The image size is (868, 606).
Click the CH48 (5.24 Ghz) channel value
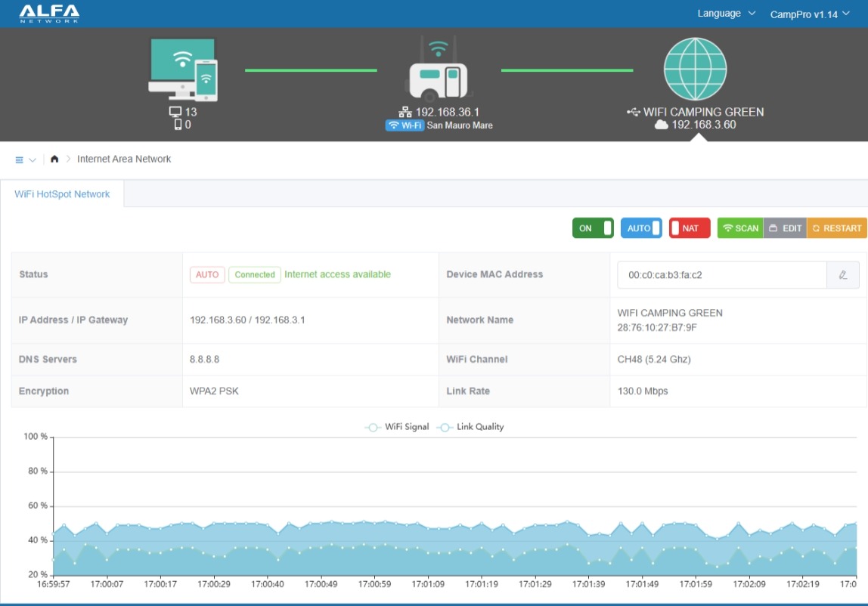pyautogui.click(x=654, y=359)
